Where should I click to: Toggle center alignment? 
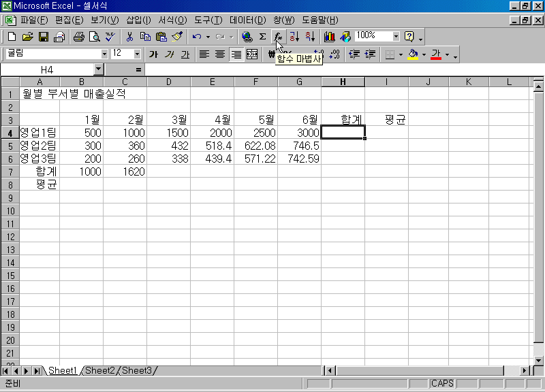coord(220,54)
